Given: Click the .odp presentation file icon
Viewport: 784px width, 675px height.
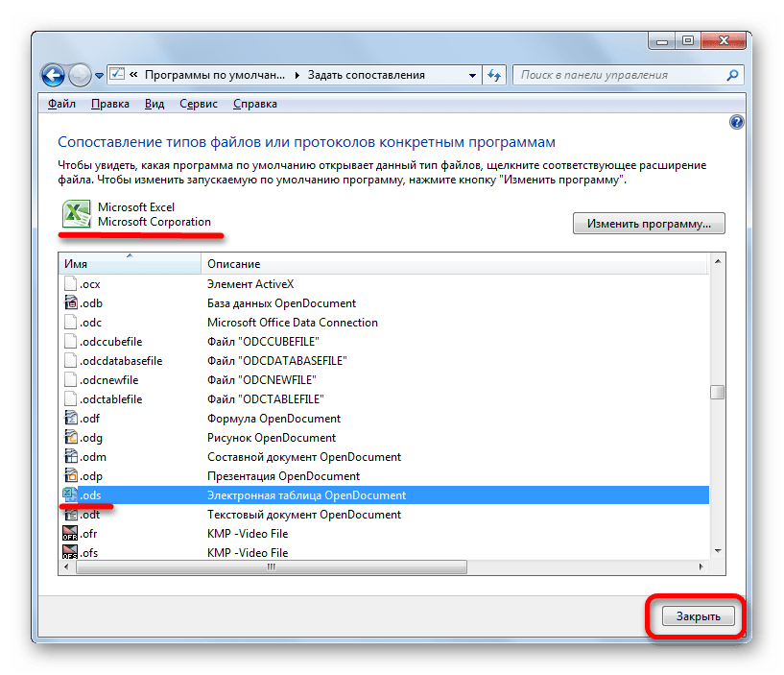Looking at the screenshot, I should [x=71, y=475].
